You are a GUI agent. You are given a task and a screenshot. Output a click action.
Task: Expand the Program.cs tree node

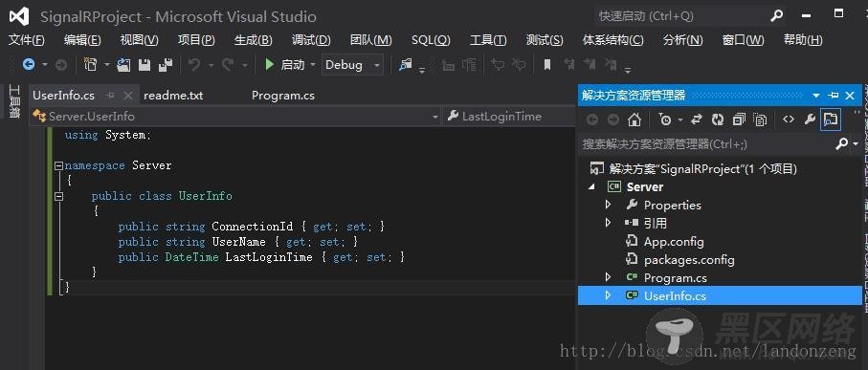(x=608, y=277)
